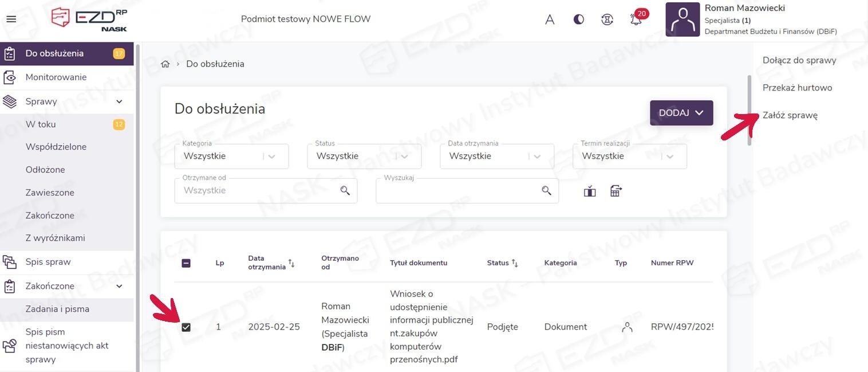Viewport: 868px width, 372px height.
Task: Open the notifications bell icon
Action: (x=636, y=19)
